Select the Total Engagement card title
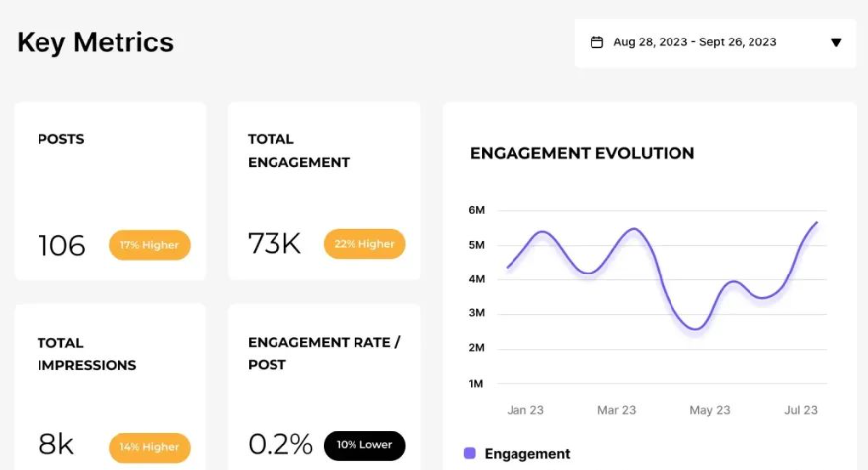The height and width of the screenshot is (470, 868). [298, 150]
